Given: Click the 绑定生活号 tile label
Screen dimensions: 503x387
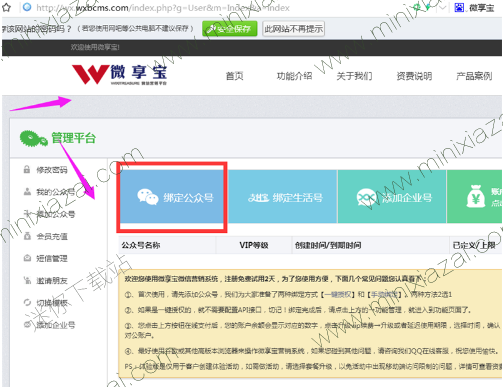Looking at the screenshot, I should click(298, 198).
